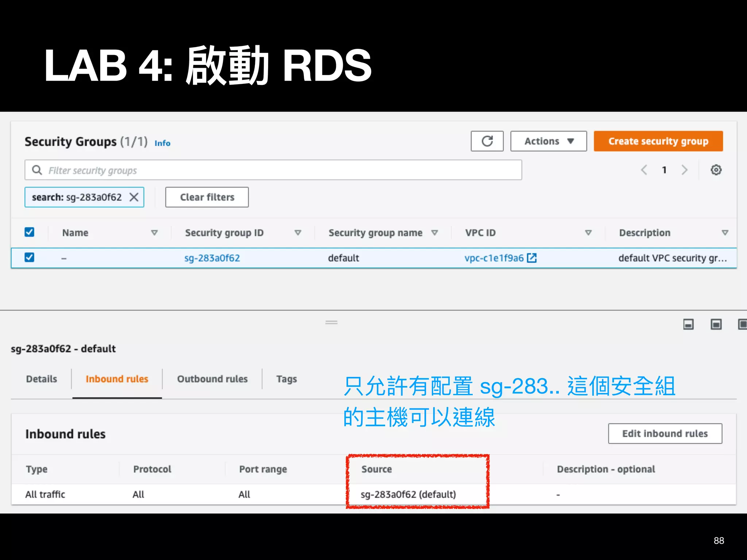The image size is (747, 560).
Task: Open the Actions dropdown menu
Action: [x=549, y=141]
